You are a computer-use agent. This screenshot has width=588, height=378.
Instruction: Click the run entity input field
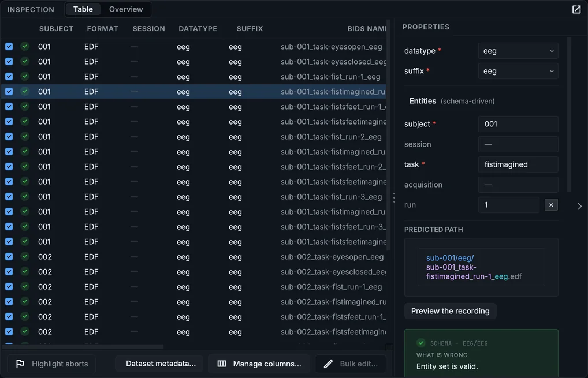click(509, 205)
